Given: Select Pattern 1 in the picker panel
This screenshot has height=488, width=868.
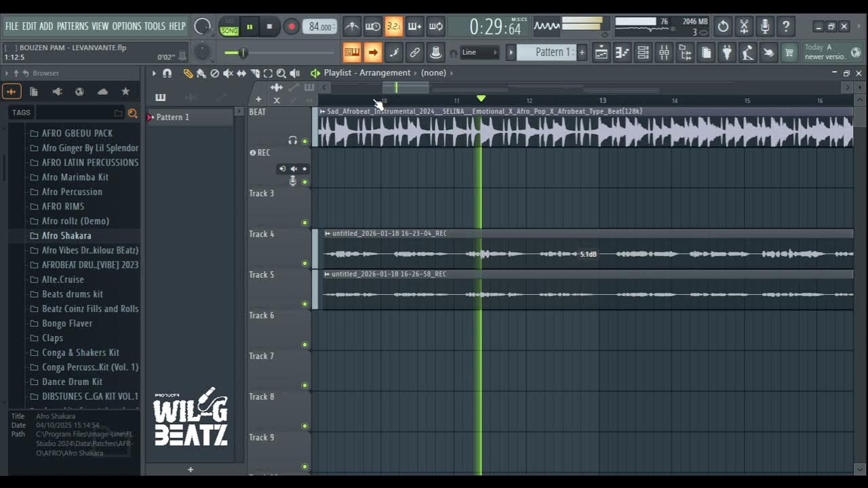Looking at the screenshot, I should click(x=191, y=117).
